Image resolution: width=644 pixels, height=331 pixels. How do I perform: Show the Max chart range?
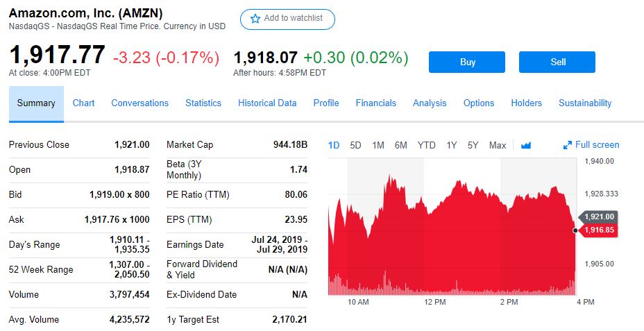[x=498, y=145]
